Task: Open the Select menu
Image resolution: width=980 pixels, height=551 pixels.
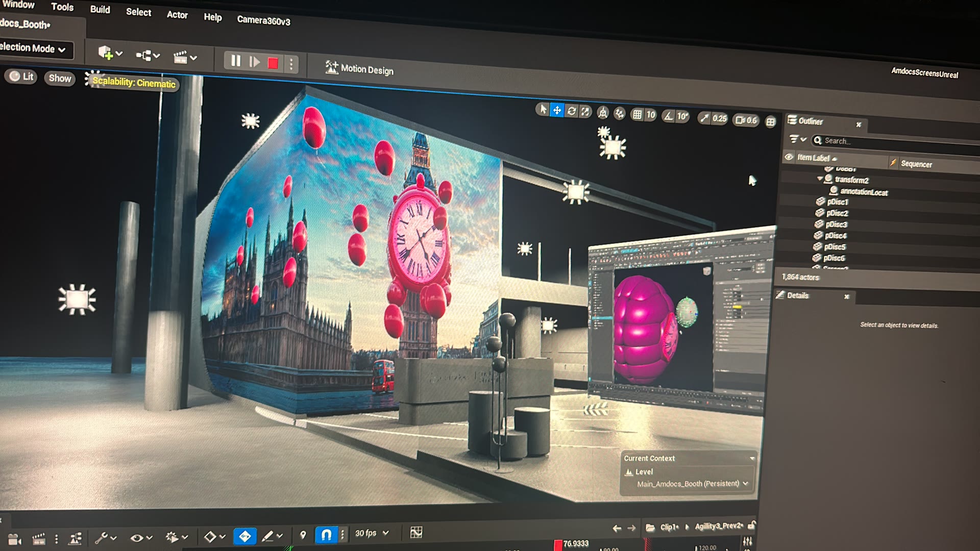Action: tap(138, 12)
